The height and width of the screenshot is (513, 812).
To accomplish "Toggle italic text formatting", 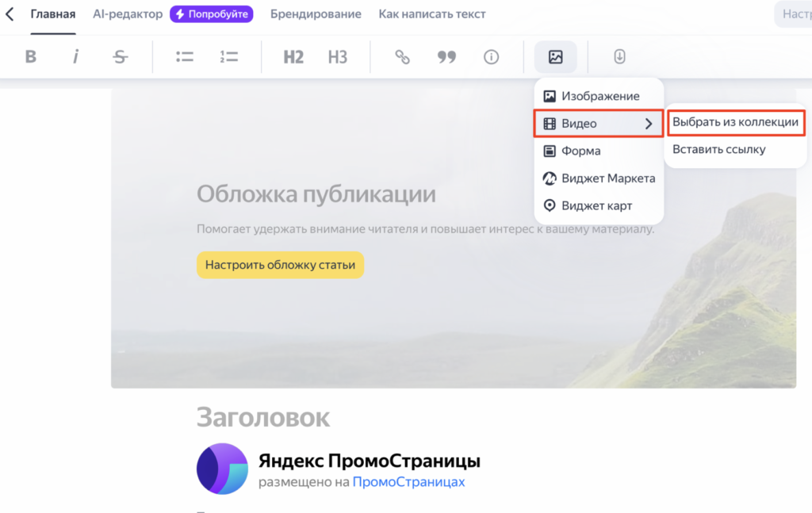I will (x=75, y=56).
